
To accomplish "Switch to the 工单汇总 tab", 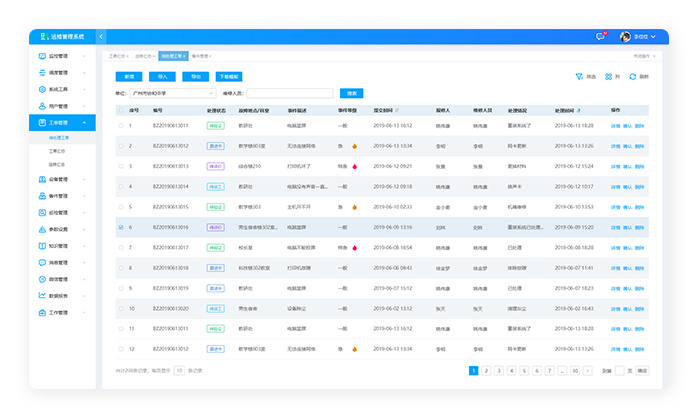I will point(115,57).
